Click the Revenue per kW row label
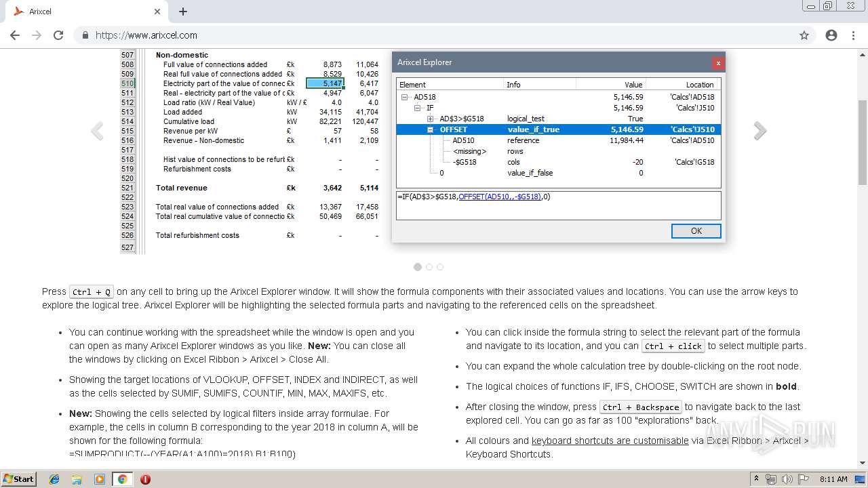Screen dimensions: 868x488 pos(191,131)
